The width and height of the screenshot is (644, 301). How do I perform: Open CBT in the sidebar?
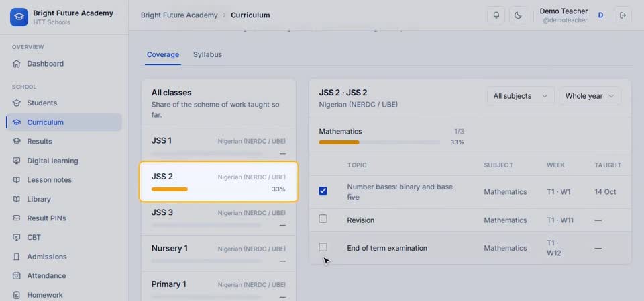click(x=64, y=237)
